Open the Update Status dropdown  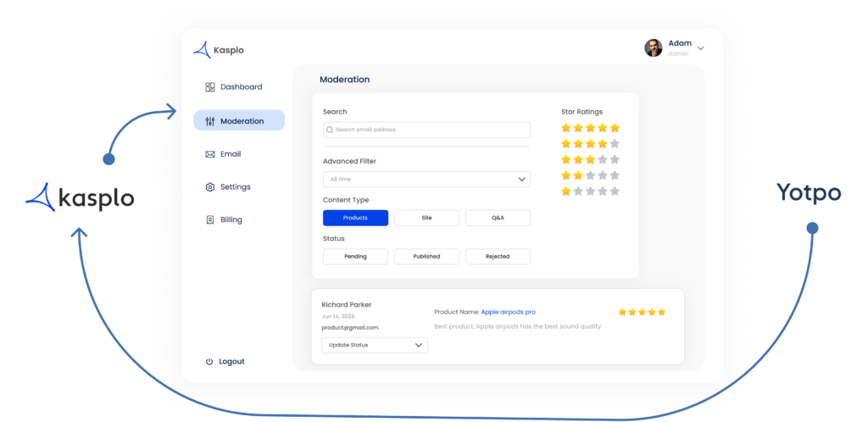coord(375,345)
